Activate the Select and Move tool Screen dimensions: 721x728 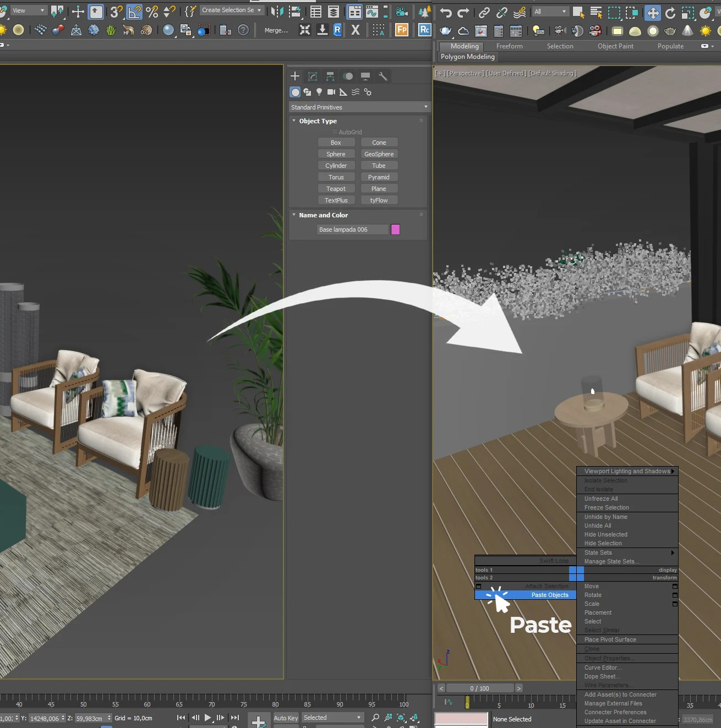point(652,12)
